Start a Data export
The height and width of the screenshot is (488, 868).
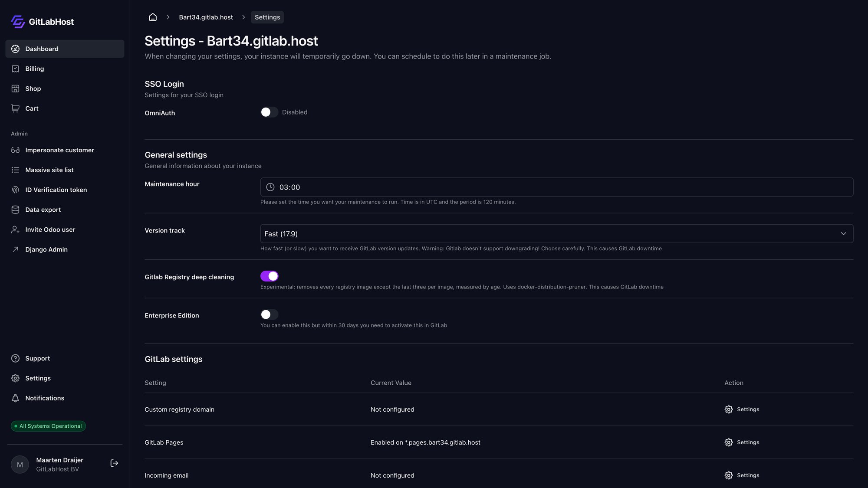[x=43, y=210]
